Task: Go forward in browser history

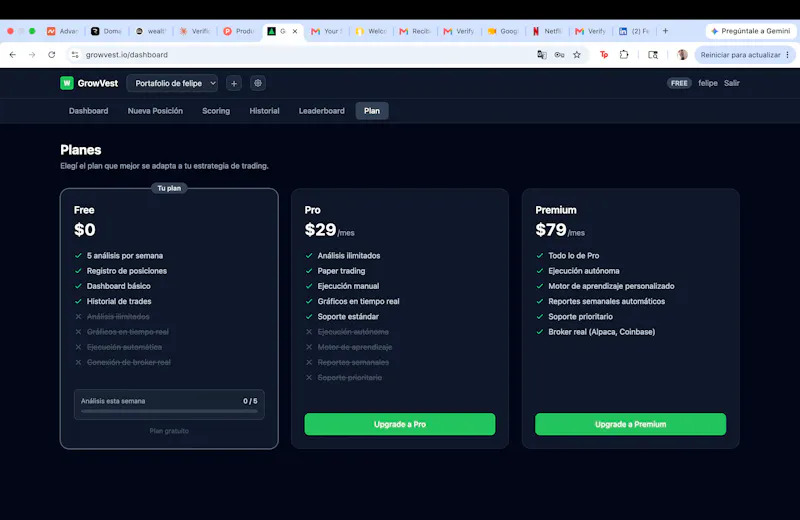Action: click(x=32, y=55)
